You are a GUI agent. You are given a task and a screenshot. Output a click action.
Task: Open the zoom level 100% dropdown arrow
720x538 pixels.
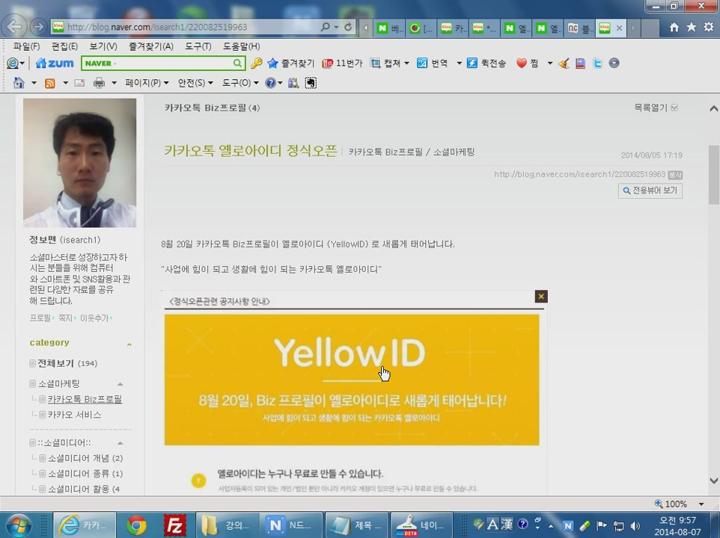(701, 504)
